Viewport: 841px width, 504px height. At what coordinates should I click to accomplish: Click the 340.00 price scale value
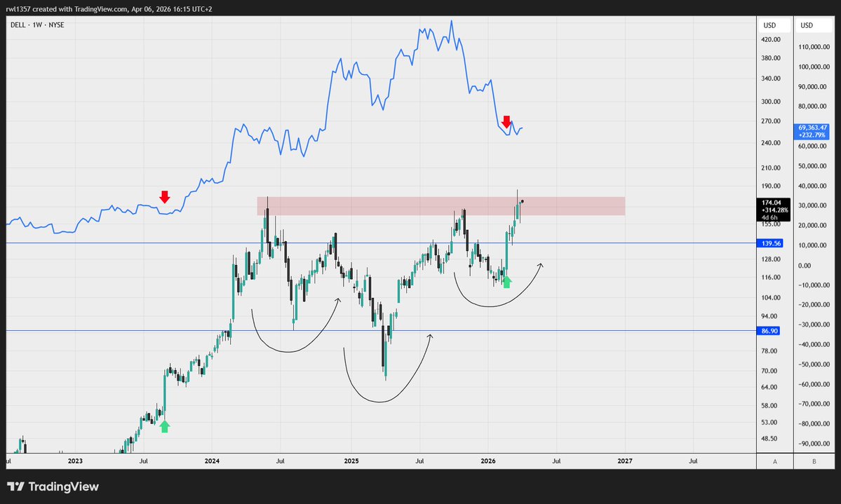point(771,79)
